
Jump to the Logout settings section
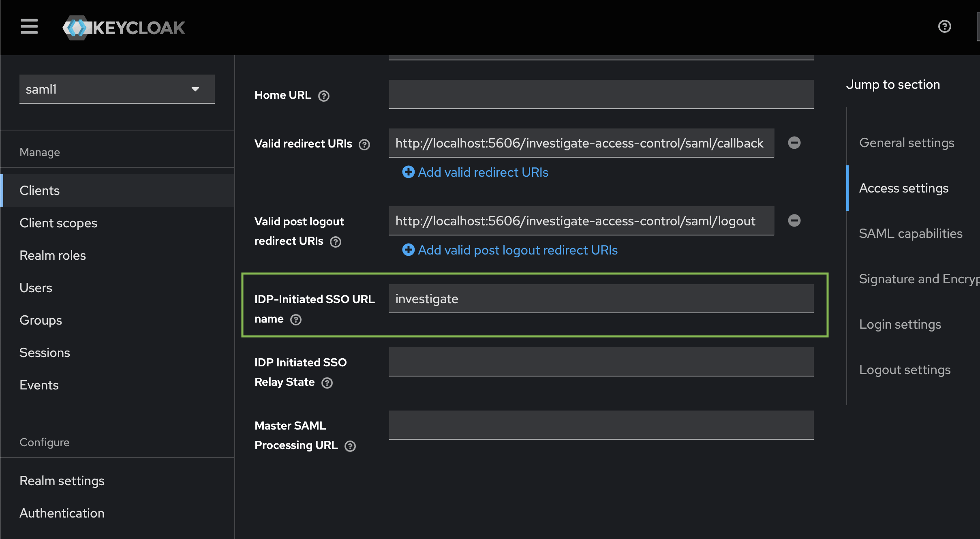(x=905, y=369)
